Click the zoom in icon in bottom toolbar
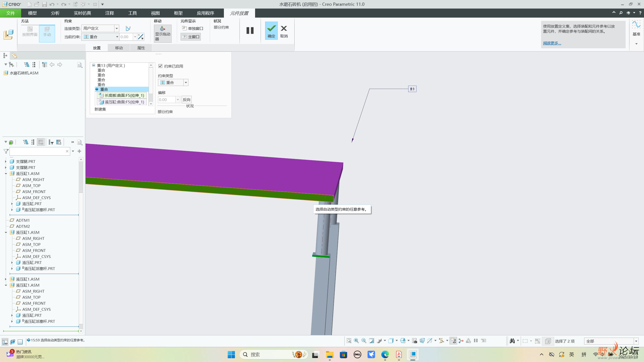The image size is (644, 362). [356, 341]
